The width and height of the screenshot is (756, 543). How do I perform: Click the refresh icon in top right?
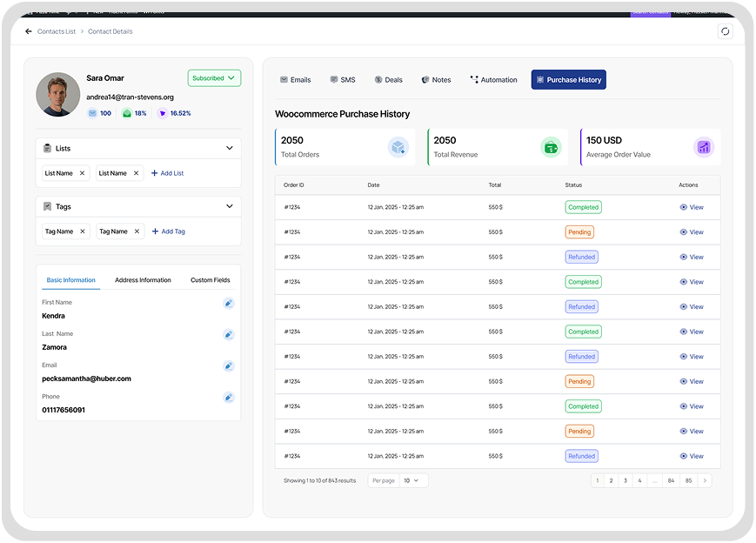click(x=725, y=31)
